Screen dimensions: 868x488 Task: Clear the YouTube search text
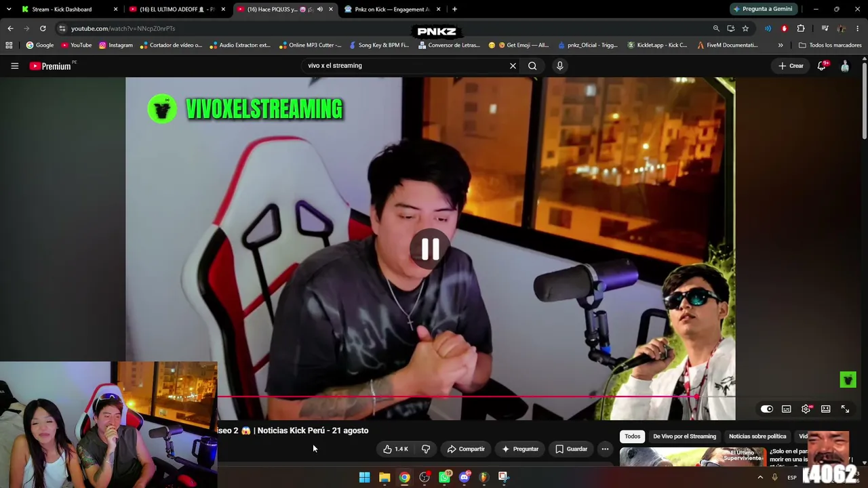pos(513,66)
